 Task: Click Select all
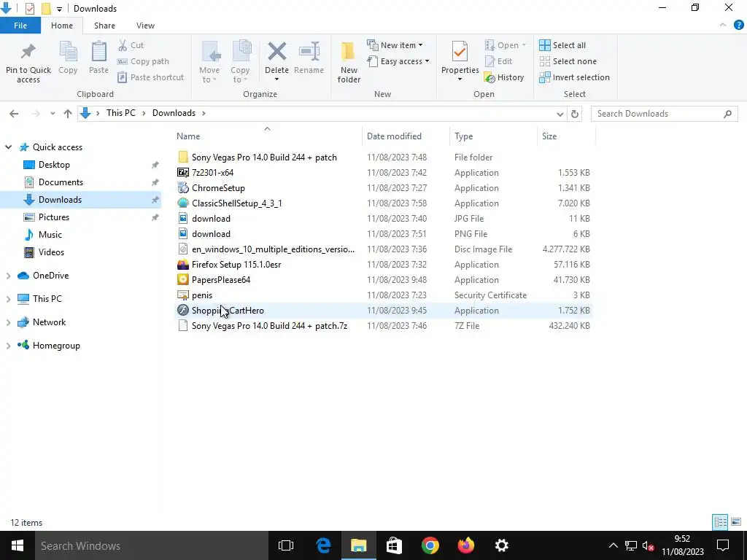[562, 45]
